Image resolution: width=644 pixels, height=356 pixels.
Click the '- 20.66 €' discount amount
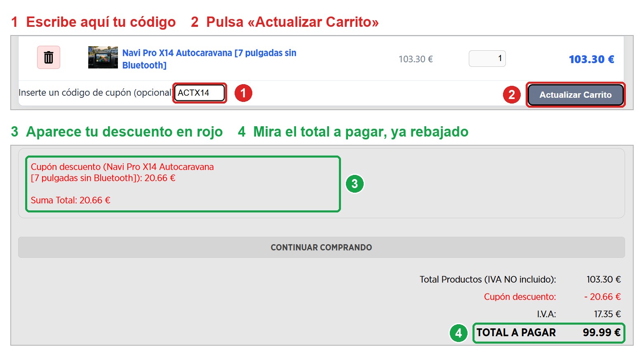click(602, 297)
